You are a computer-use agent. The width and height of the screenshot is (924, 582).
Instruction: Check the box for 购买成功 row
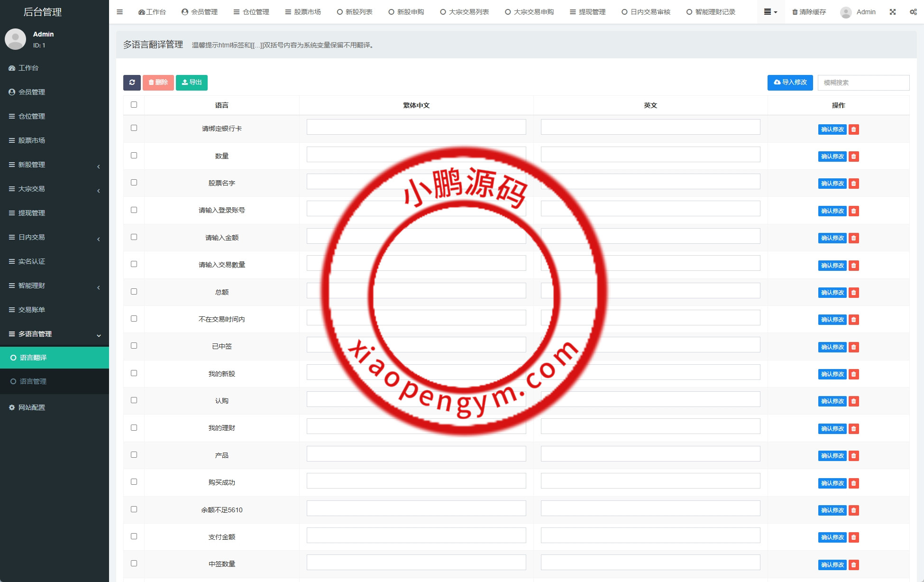click(x=134, y=481)
